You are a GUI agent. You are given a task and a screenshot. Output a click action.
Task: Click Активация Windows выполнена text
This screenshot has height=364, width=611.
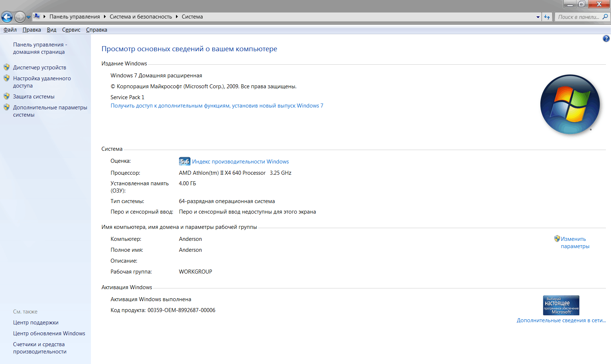click(x=151, y=299)
